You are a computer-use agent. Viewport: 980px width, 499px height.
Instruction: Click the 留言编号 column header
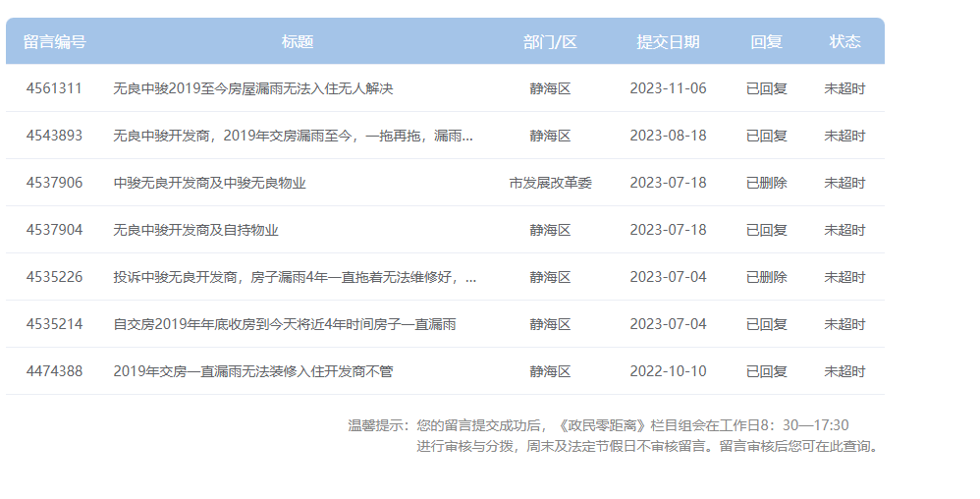(x=54, y=41)
